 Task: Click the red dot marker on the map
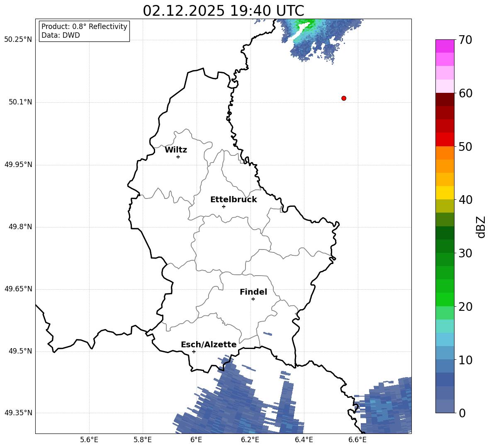click(x=344, y=98)
